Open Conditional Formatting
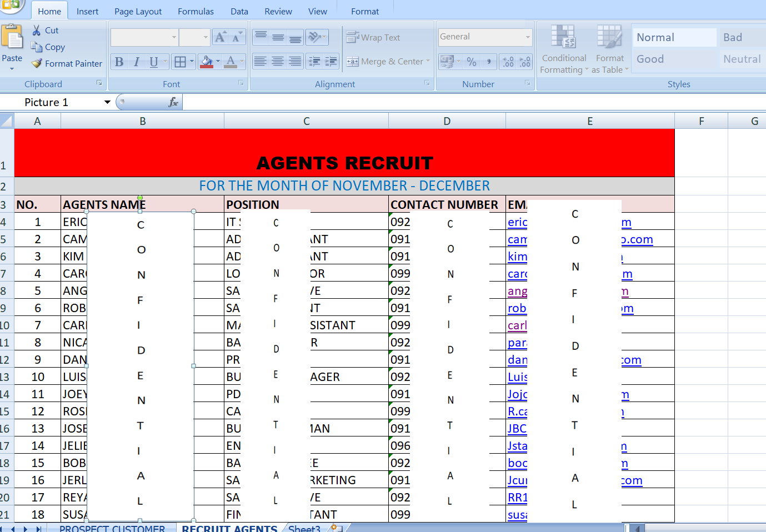This screenshot has width=766, height=532. pyautogui.click(x=564, y=49)
